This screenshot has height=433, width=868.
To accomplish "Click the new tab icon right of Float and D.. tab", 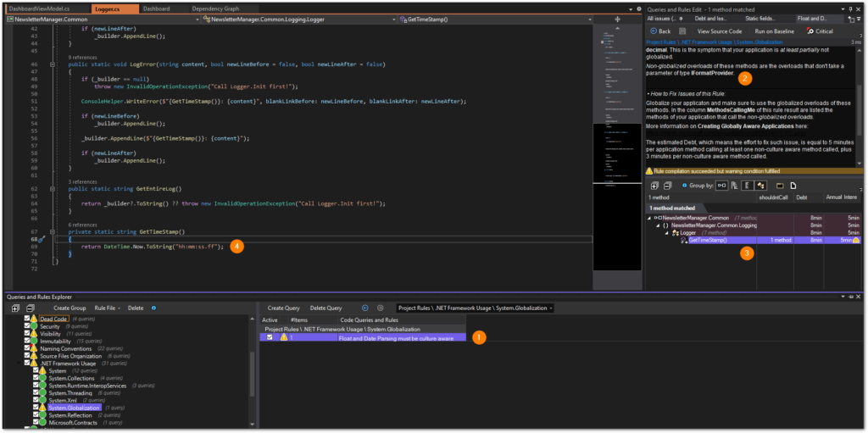I will [x=851, y=19].
